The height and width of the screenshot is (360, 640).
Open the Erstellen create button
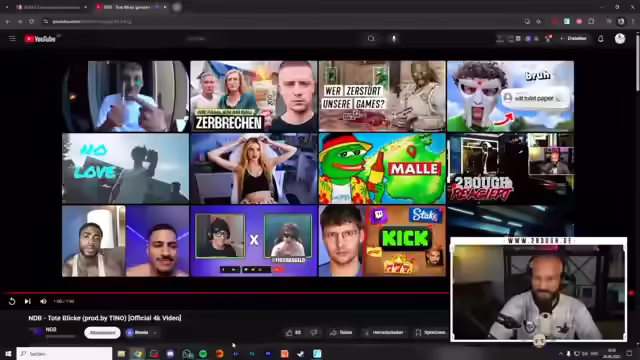[x=573, y=38]
